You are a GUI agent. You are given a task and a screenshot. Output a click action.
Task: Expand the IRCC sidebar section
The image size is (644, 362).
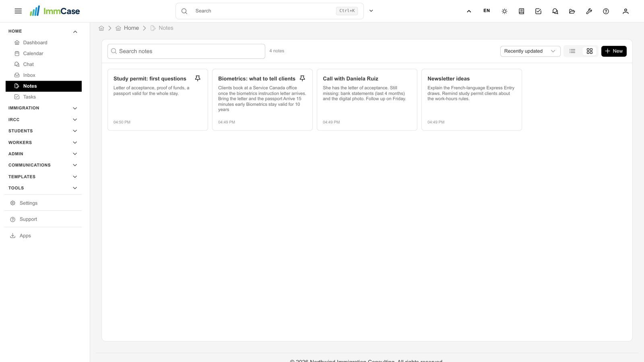tap(43, 119)
